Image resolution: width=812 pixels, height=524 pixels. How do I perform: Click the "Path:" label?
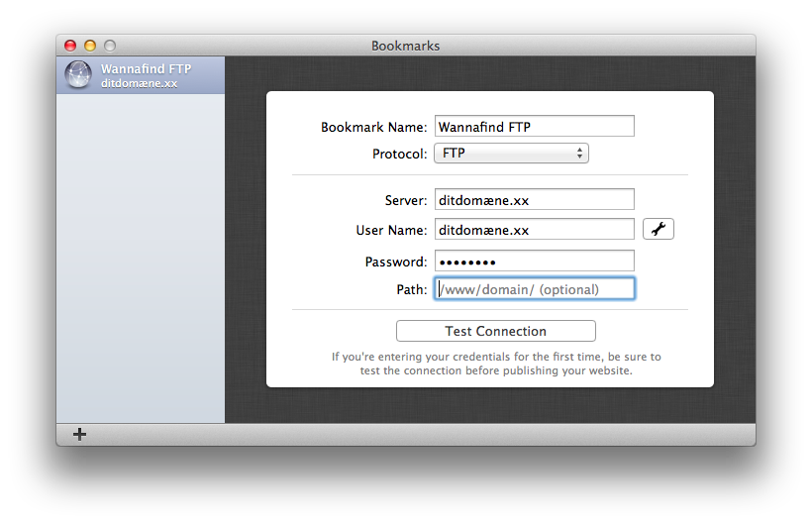click(412, 289)
